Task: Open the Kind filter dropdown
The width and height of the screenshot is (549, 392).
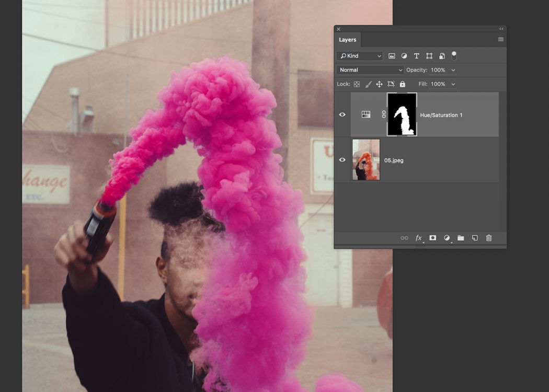Action: point(360,55)
